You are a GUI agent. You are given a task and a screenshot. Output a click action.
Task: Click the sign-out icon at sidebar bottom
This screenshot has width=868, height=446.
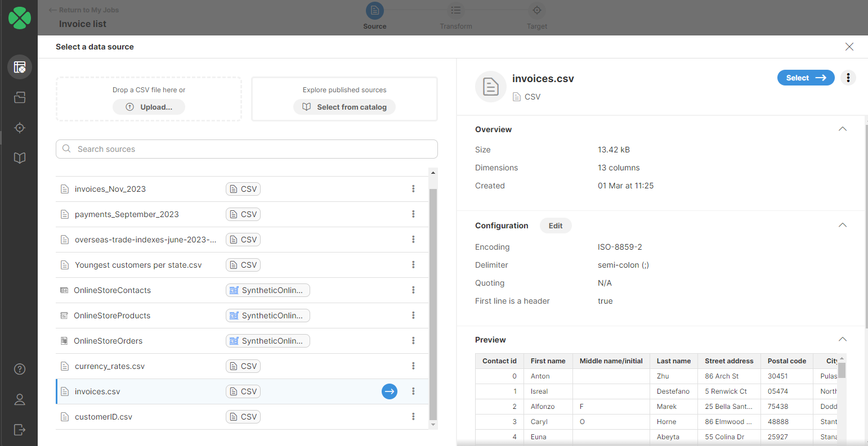[x=20, y=430]
